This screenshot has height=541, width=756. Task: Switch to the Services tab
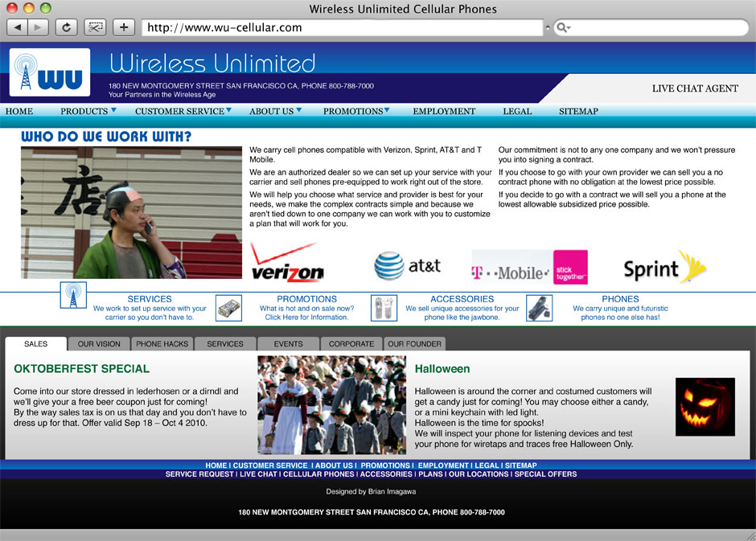(x=225, y=344)
